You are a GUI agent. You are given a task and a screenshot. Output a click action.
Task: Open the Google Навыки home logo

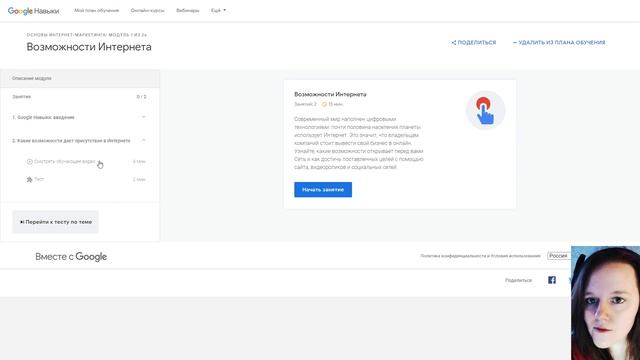tap(33, 11)
